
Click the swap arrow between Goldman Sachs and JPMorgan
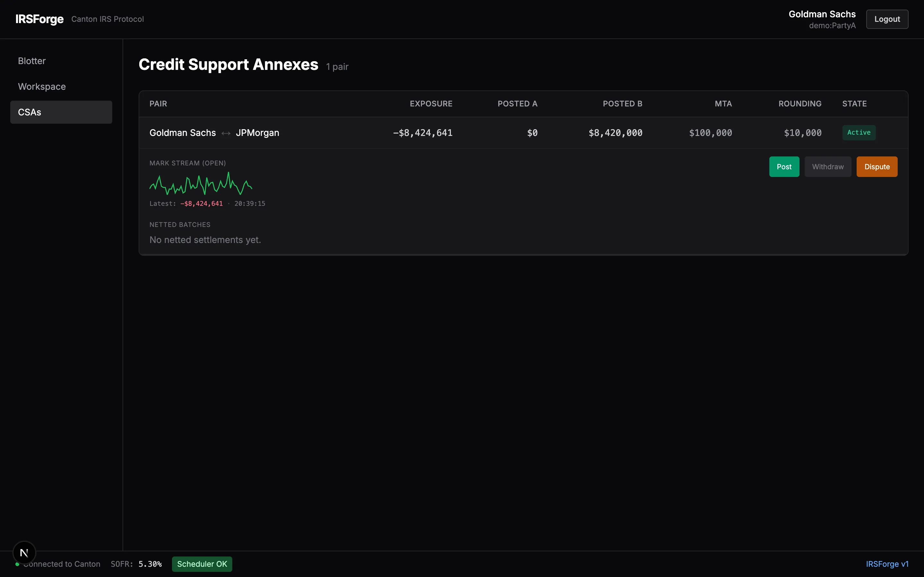pyautogui.click(x=226, y=133)
